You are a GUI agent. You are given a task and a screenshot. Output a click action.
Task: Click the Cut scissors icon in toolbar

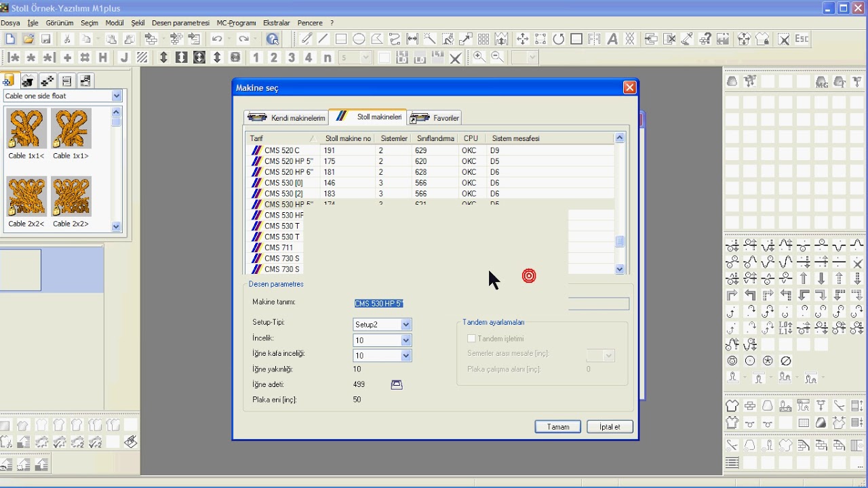67,39
